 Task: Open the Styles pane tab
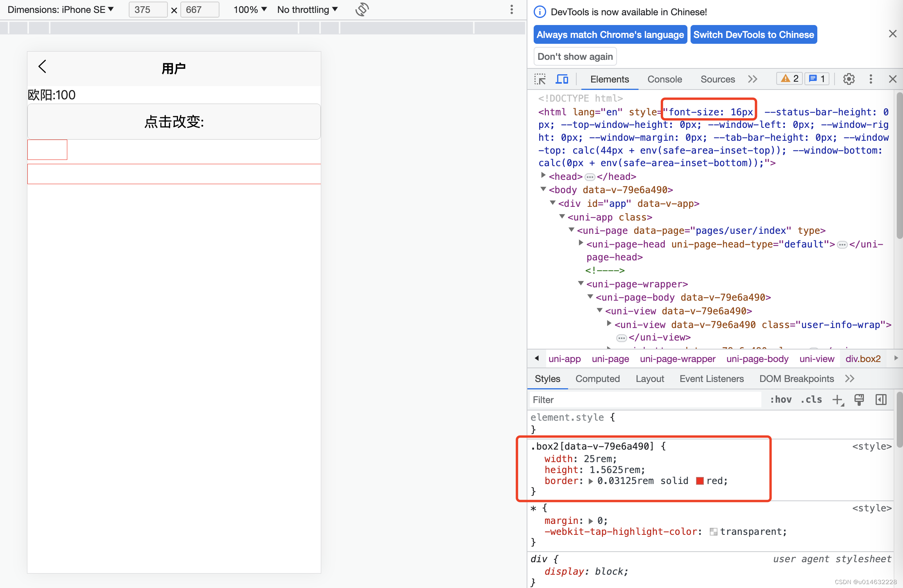click(547, 379)
